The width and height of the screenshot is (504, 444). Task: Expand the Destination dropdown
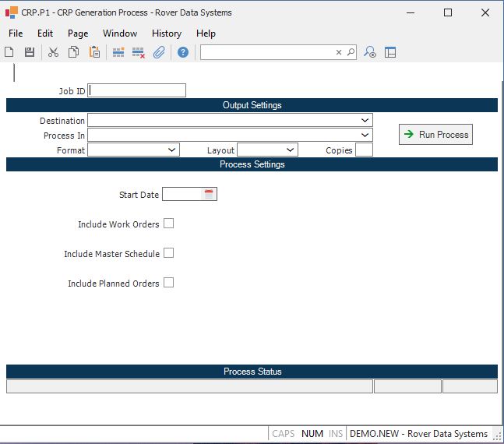point(365,121)
